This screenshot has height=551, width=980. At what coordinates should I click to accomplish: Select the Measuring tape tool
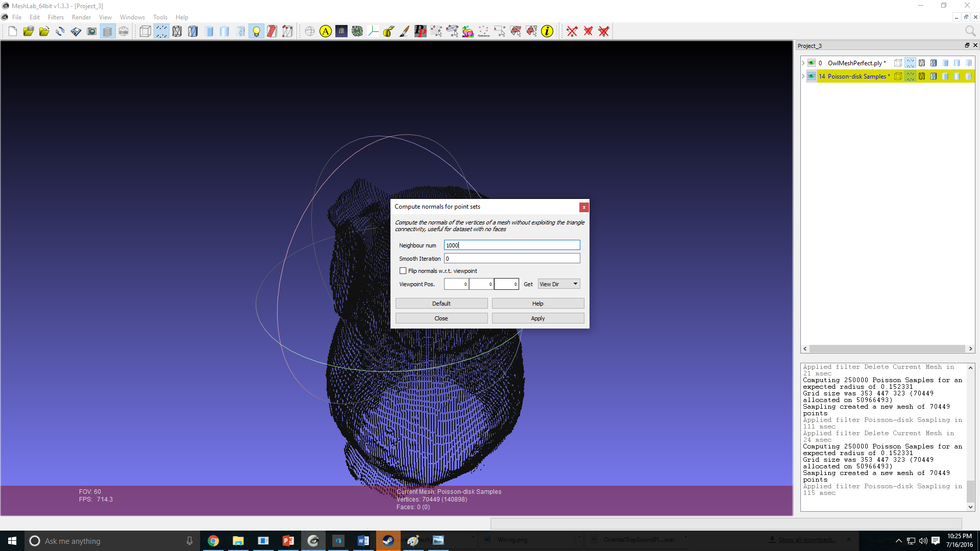pyautogui.click(x=389, y=32)
